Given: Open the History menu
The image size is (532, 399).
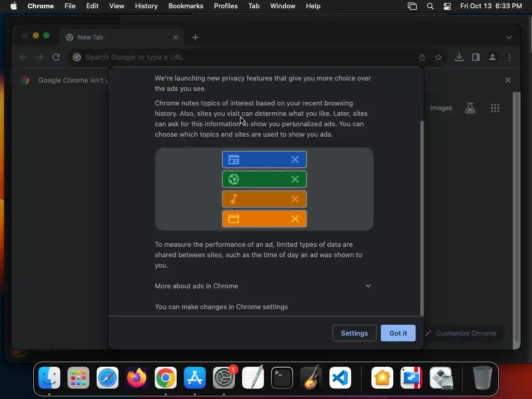Looking at the screenshot, I should click(146, 6).
